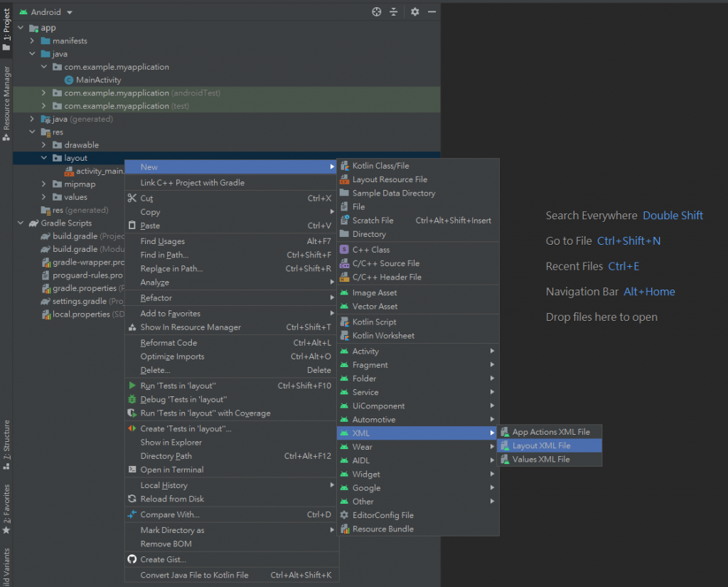
Task: Expand the manifests folder
Action: [33, 41]
